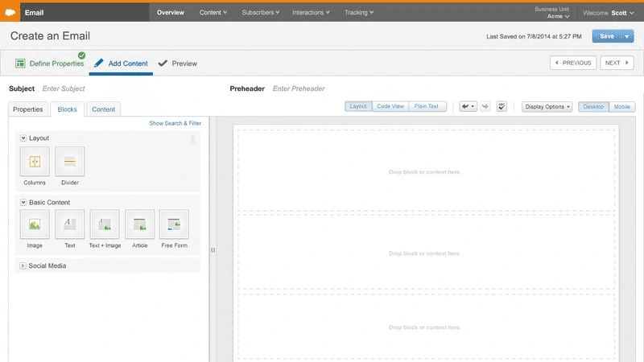Pick the Text content block
This screenshot has height=362, width=644.
click(x=70, y=224)
